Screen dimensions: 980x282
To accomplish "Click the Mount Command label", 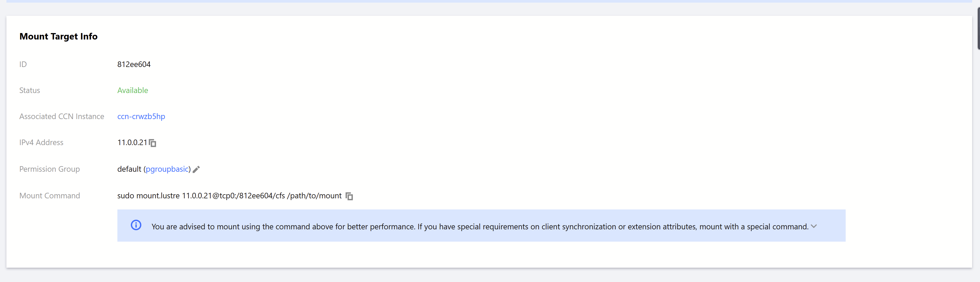I will pyautogui.click(x=49, y=195).
